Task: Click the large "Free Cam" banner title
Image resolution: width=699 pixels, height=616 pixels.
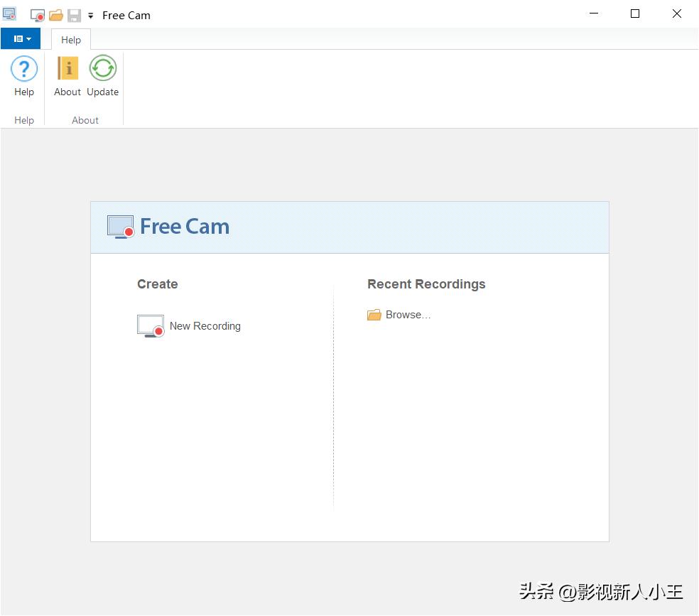Action: 185,227
